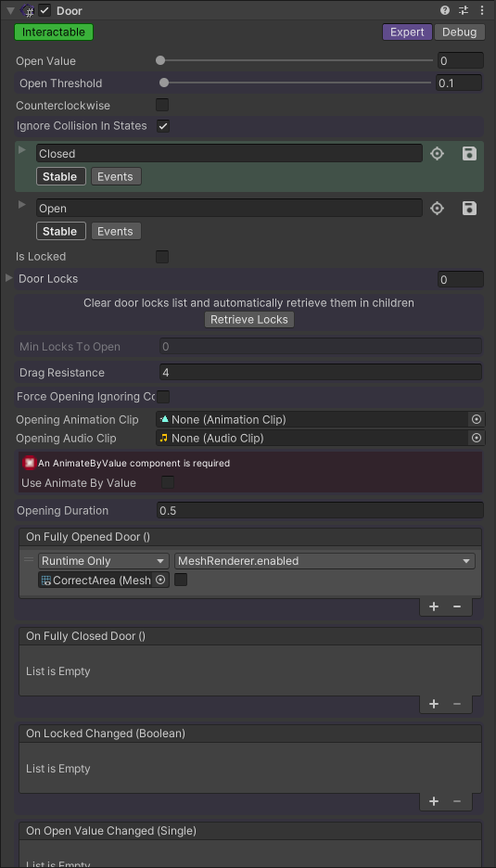Open the Opening Animation Clip object picker
This screenshot has width=496, height=868.
coord(477,419)
